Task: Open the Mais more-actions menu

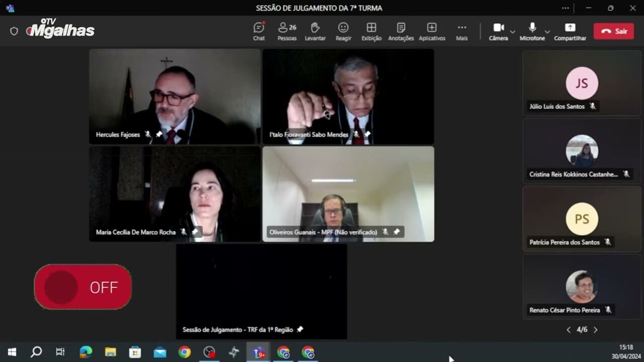Action: 461,31
